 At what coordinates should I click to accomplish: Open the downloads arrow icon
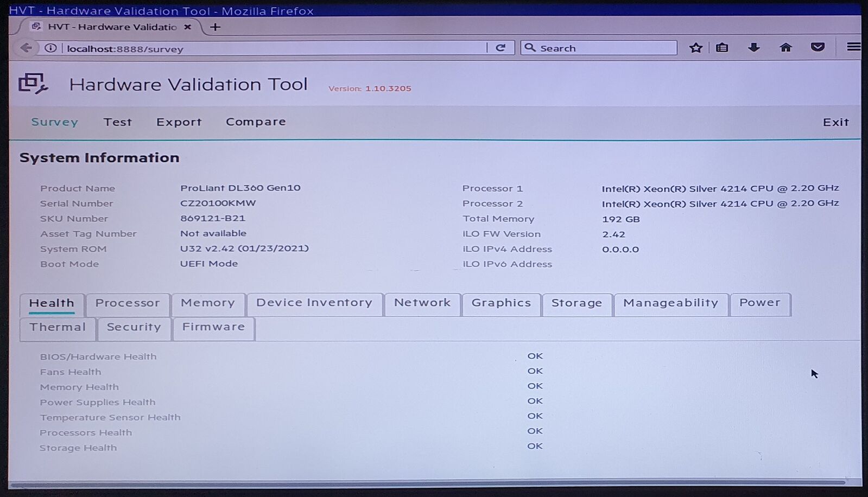753,48
